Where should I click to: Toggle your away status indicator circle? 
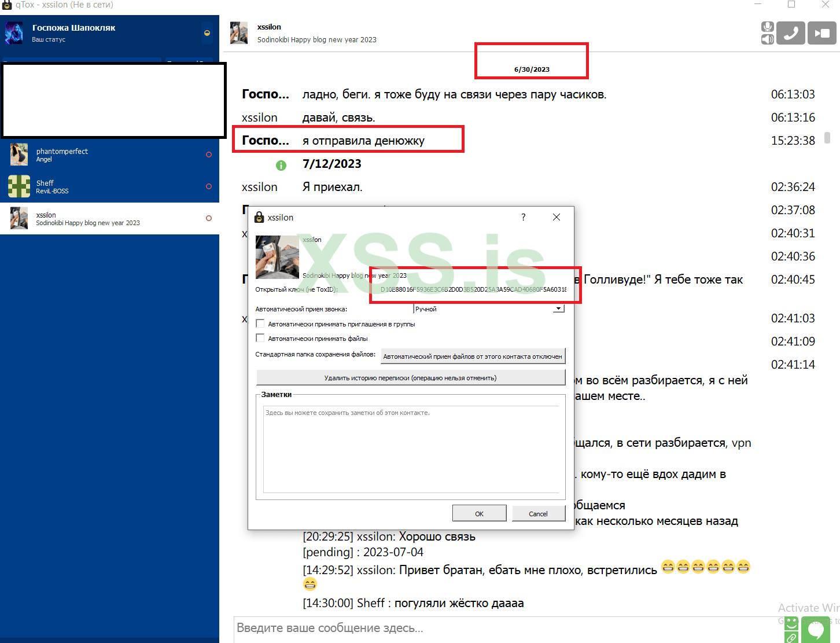207,33
